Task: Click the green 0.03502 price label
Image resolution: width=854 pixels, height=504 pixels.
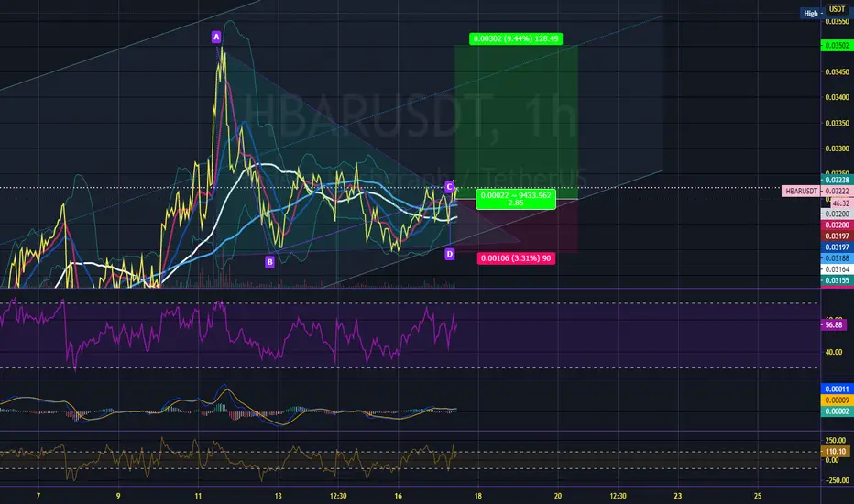Action: (837, 45)
